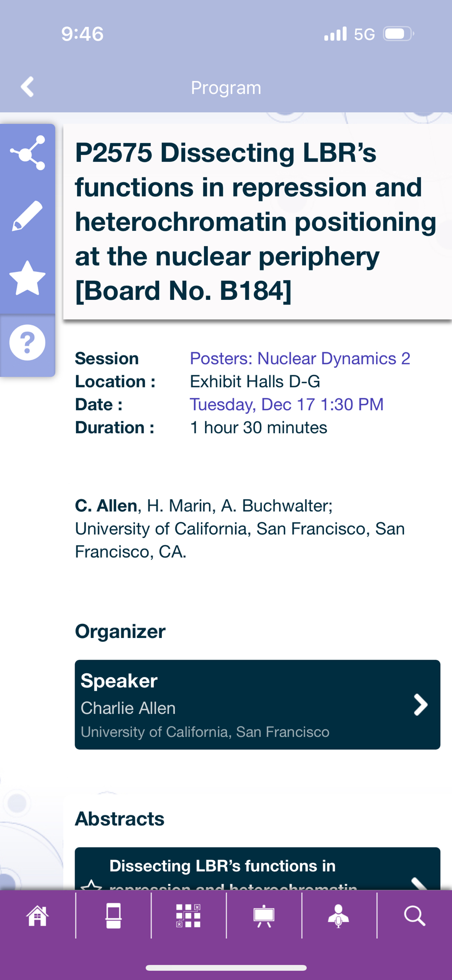The image size is (452, 980).
Task: Tap the P2575 poster title heading
Action: click(255, 221)
